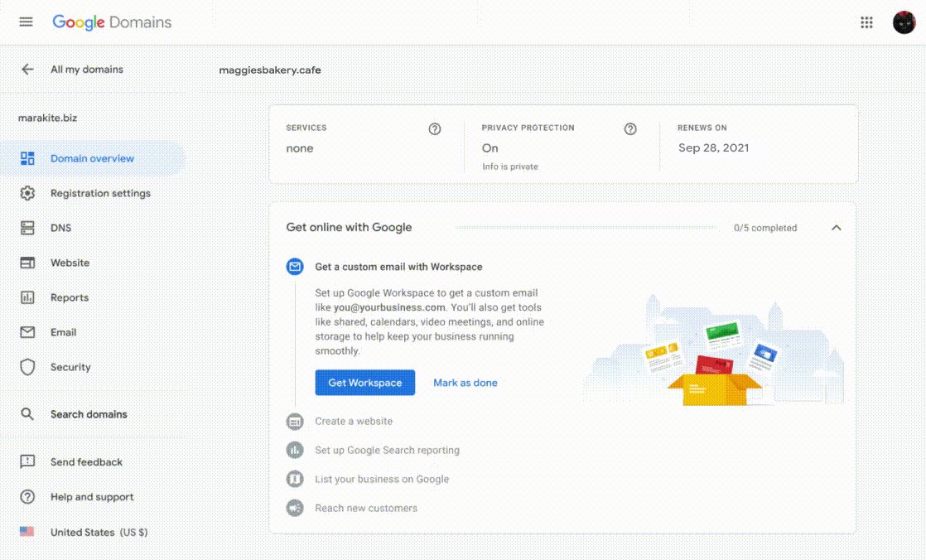Image resolution: width=926 pixels, height=560 pixels.
Task: Click the Workspace illustration image
Action: tap(715, 350)
